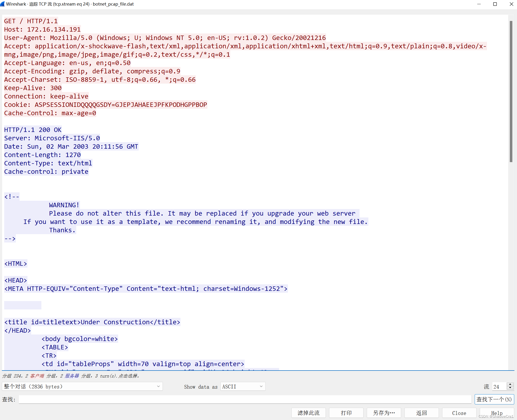Maximize the Follow TCP Stream window
Image resolution: width=517 pixels, height=420 pixels.
point(495,4)
